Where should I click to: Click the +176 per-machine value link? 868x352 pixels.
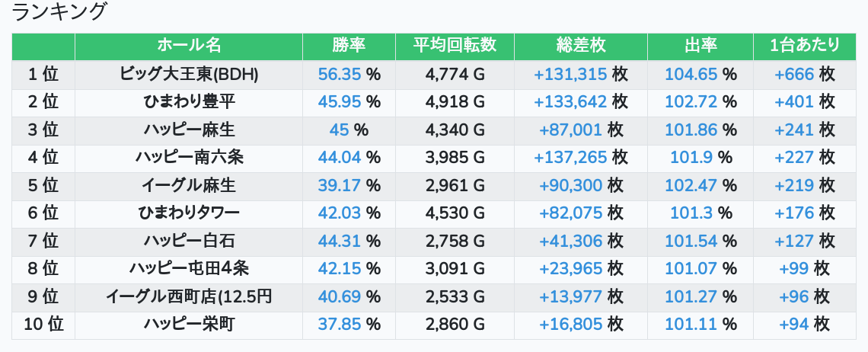point(794,213)
